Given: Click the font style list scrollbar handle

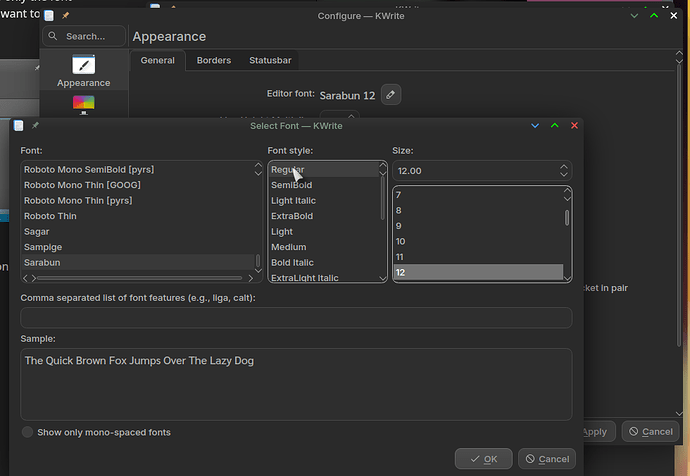Looking at the screenshot, I should tap(382, 198).
